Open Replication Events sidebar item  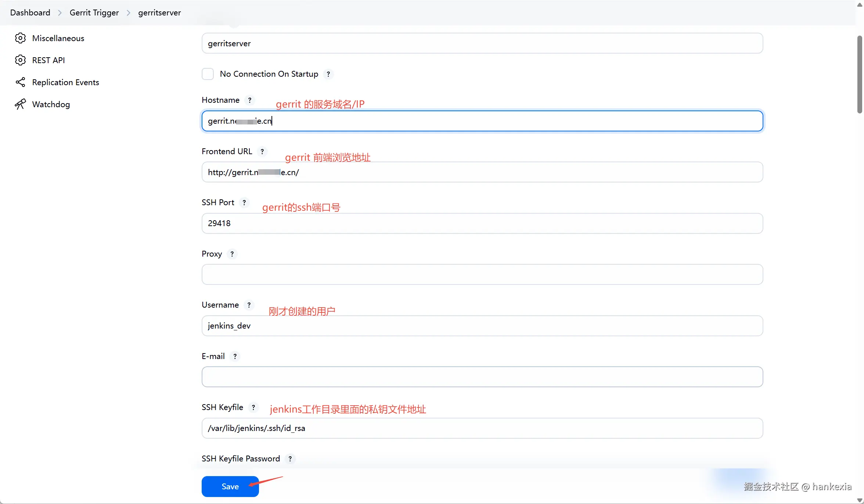[x=65, y=82]
